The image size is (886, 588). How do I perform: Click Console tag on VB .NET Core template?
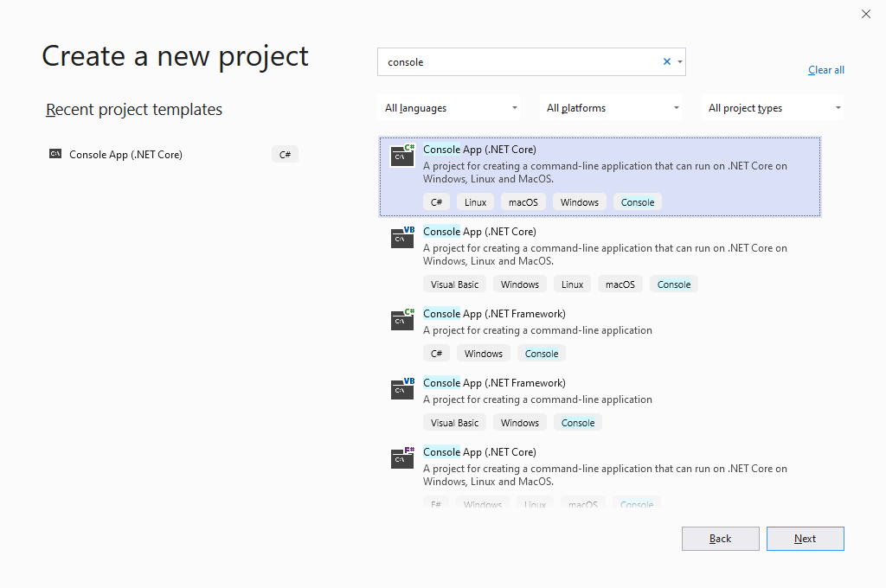point(673,284)
